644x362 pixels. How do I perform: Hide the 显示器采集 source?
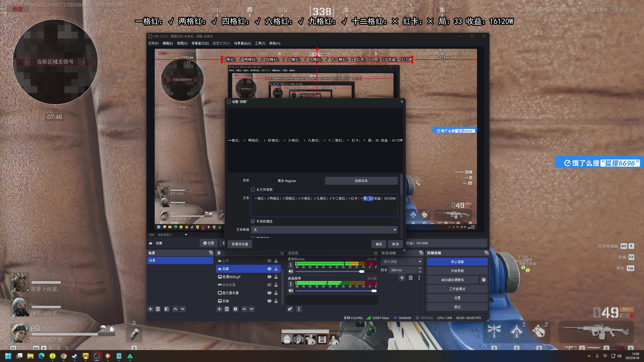269,293
